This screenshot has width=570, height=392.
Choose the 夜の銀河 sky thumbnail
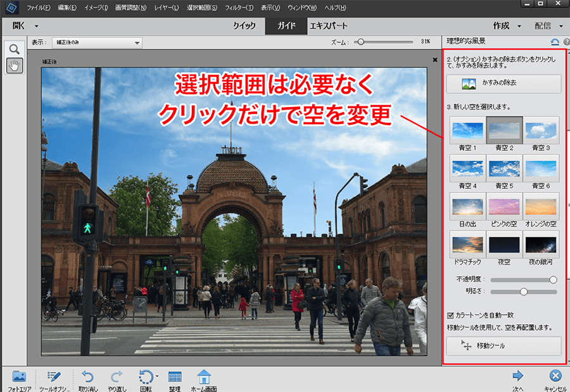point(540,244)
